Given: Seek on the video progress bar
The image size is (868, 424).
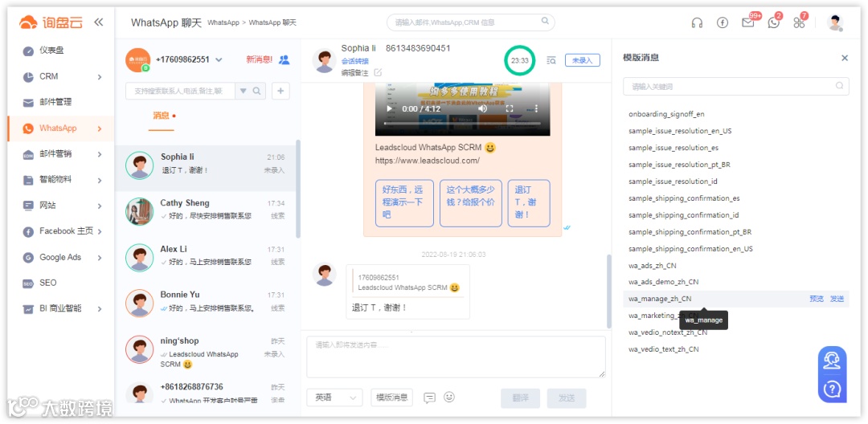Looking at the screenshot, I should pyautogui.click(x=462, y=123).
